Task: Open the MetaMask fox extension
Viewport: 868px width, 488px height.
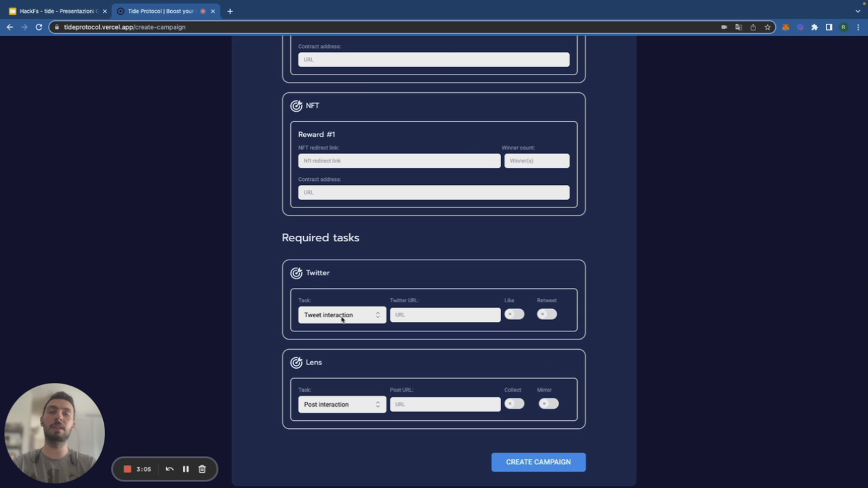Action: pos(786,27)
